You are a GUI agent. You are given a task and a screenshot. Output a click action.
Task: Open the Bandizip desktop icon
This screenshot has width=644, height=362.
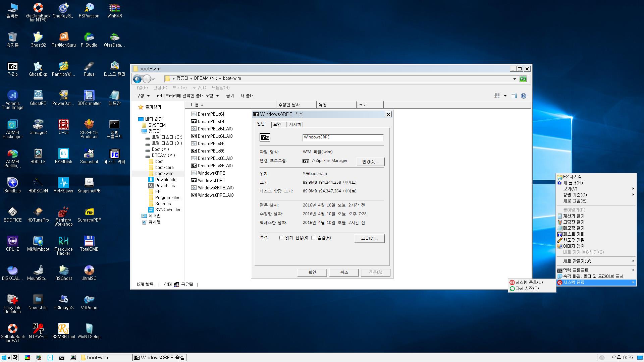[12, 185]
